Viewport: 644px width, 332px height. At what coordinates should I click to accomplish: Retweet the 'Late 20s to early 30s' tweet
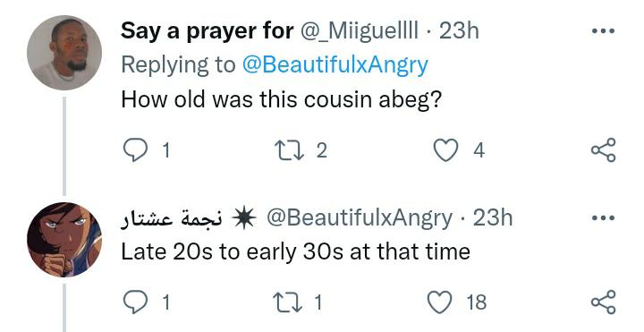(287, 302)
